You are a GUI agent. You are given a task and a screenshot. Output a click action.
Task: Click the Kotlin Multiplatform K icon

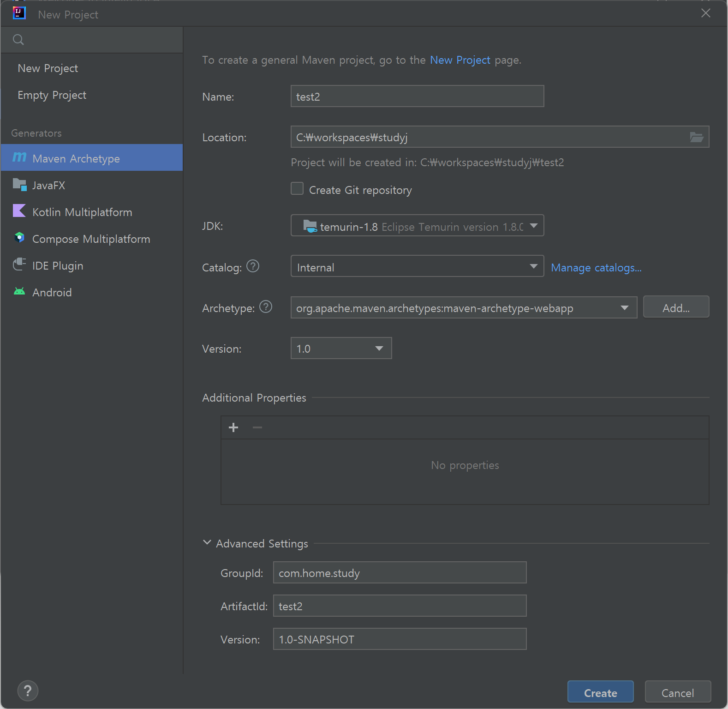[19, 211]
